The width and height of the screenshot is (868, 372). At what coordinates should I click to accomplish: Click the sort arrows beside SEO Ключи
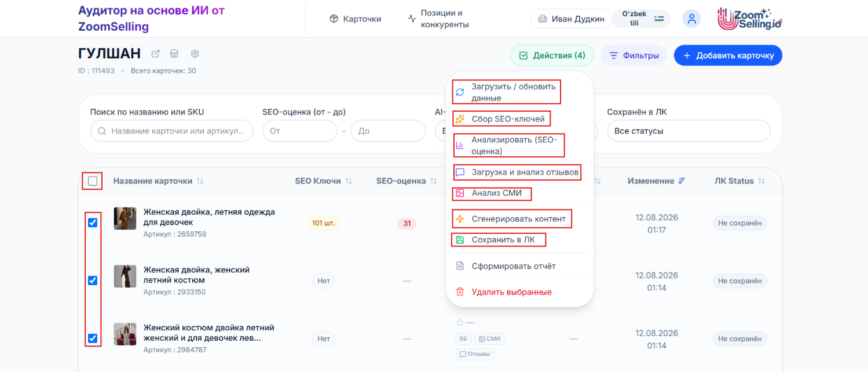[x=349, y=181]
